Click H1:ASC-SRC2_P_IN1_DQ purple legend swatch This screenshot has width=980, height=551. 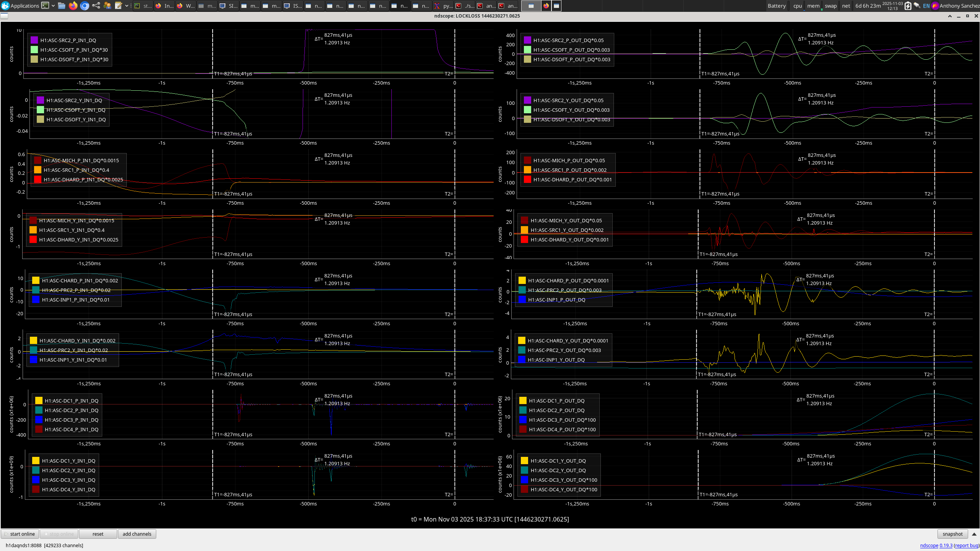coord(34,40)
